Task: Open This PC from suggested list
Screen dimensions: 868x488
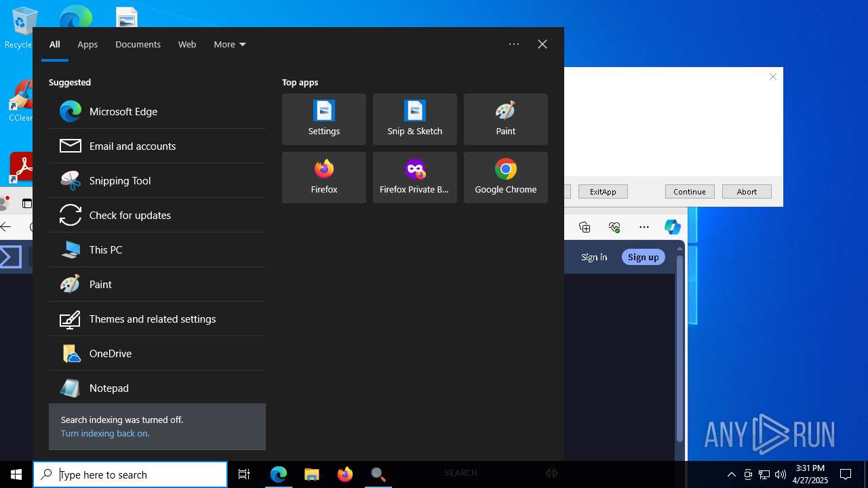Action: pos(157,249)
